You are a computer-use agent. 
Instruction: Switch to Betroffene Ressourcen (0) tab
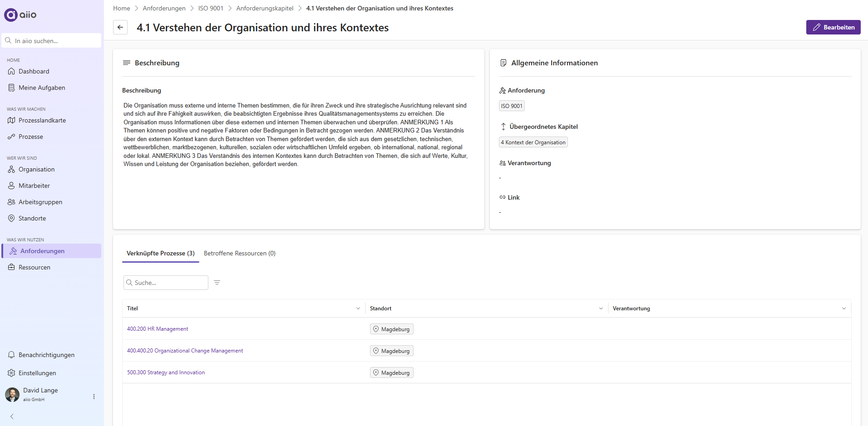pos(240,253)
